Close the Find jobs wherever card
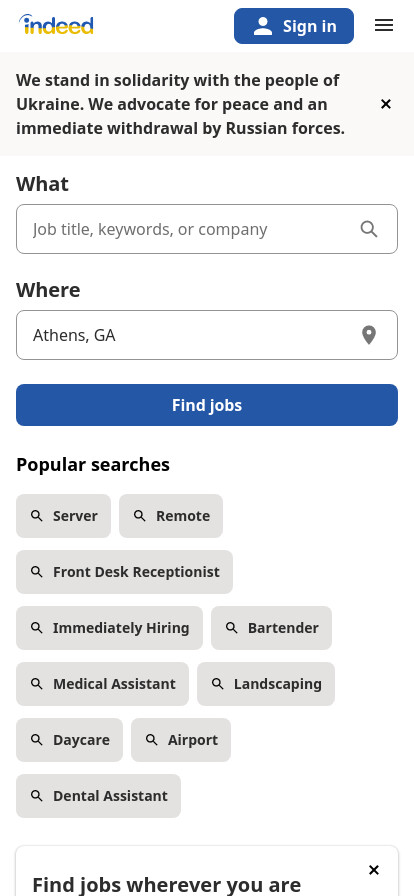 (374, 870)
